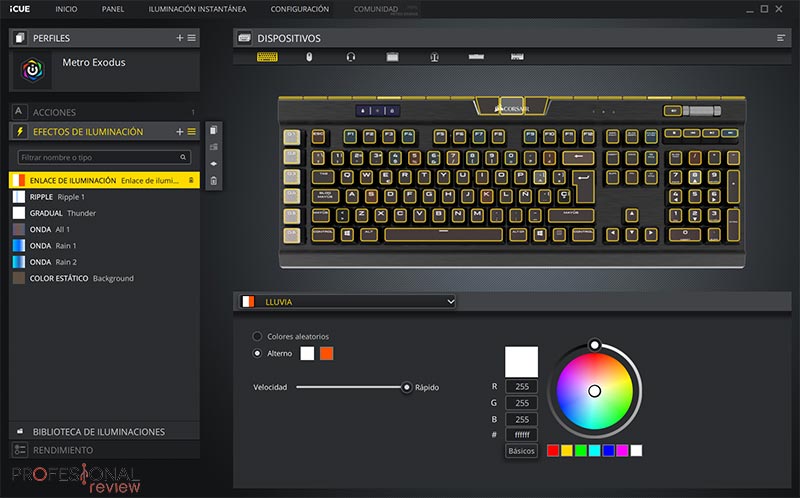Pick the yellow basic color swatch
The height and width of the screenshot is (498, 800).
(x=566, y=451)
